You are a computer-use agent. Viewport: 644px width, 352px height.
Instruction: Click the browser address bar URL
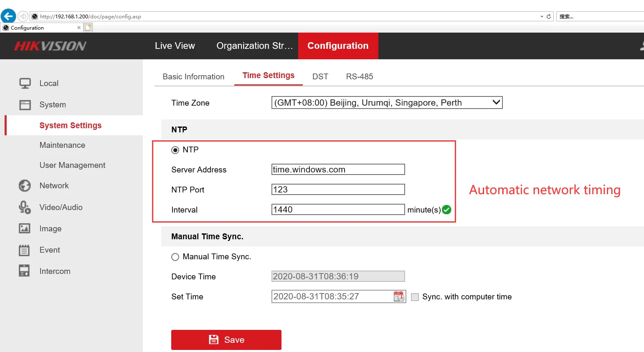(x=91, y=17)
